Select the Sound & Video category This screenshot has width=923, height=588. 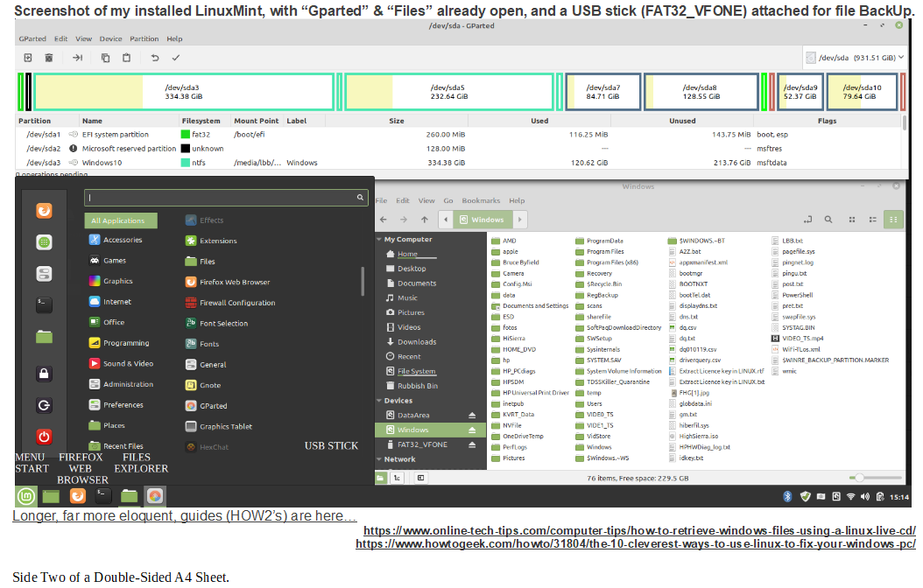(x=121, y=363)
